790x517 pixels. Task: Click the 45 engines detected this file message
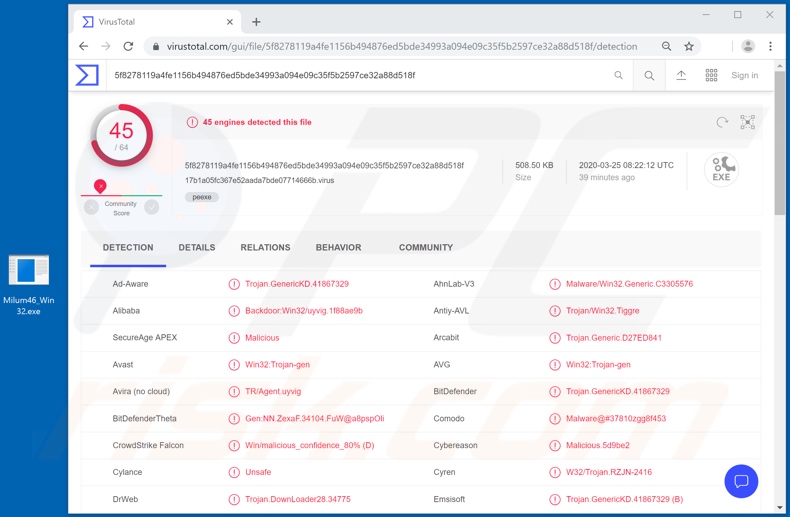pyautogui.click(x=257, y=122)
